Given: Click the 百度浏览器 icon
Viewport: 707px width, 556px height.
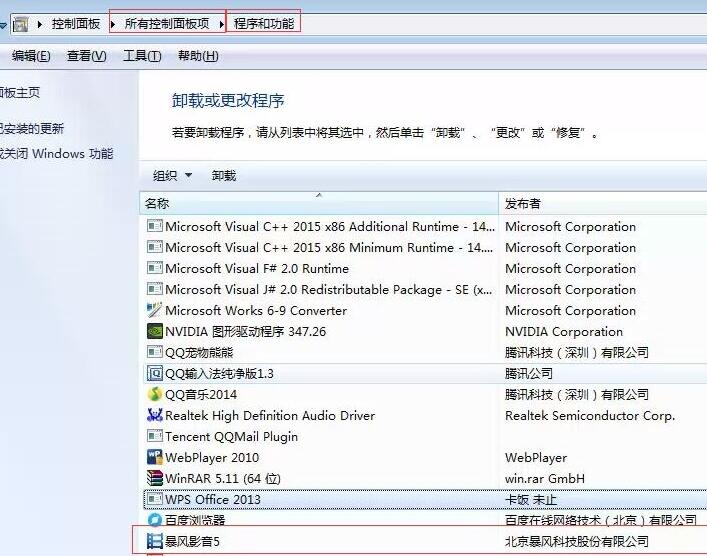Looking at the screenshot, I should (155, 520).
